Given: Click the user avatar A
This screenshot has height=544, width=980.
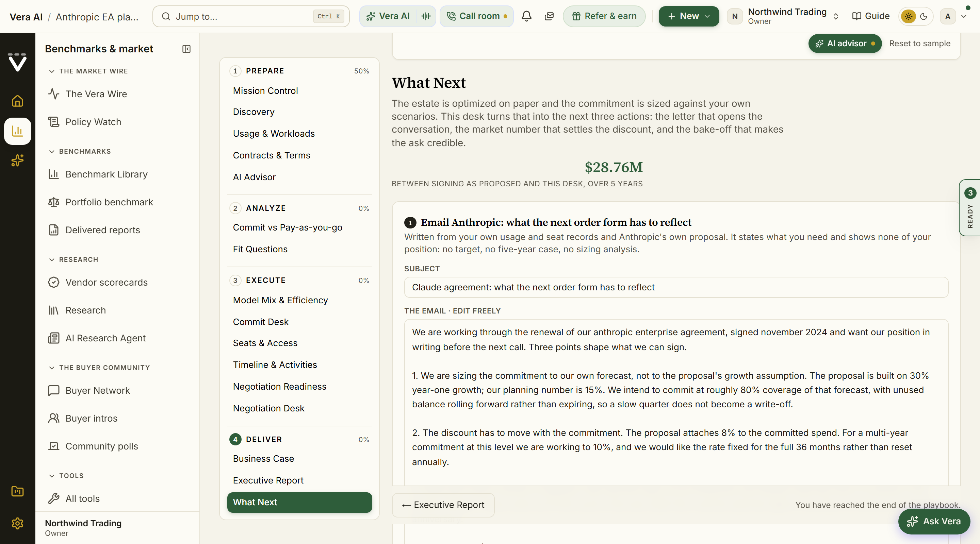Looking at the screenshot, I should point(948,16).
